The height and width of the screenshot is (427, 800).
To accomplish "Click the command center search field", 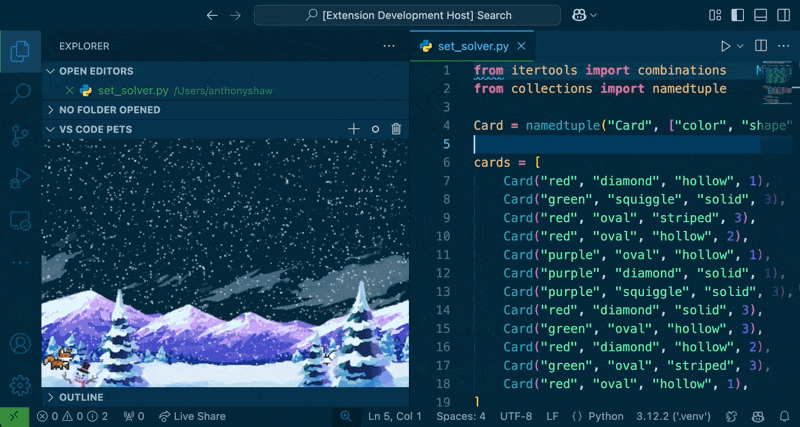I will pyautogui.click(x=407, y=15).
